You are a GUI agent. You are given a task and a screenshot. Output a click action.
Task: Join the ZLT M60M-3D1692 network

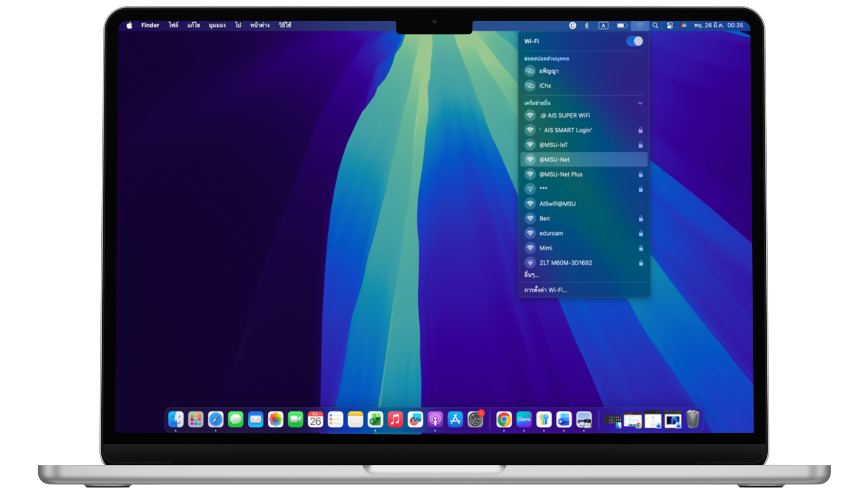point(584,263)
